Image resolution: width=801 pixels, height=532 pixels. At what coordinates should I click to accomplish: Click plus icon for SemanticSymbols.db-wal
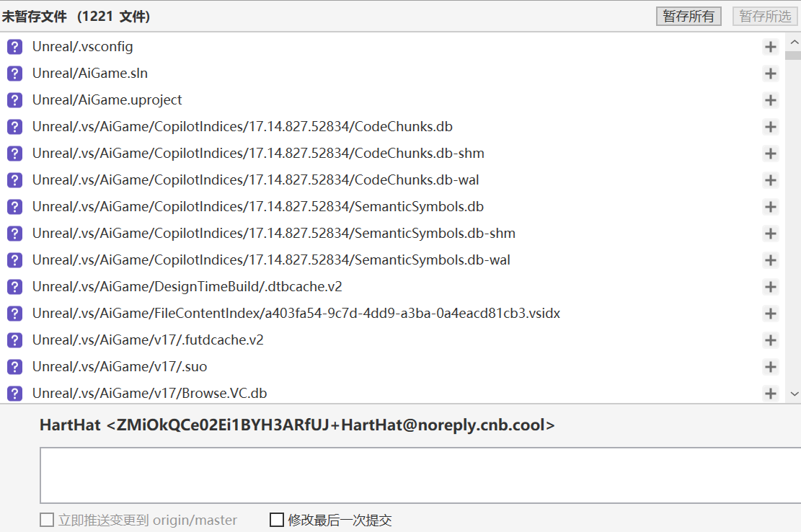770,260
